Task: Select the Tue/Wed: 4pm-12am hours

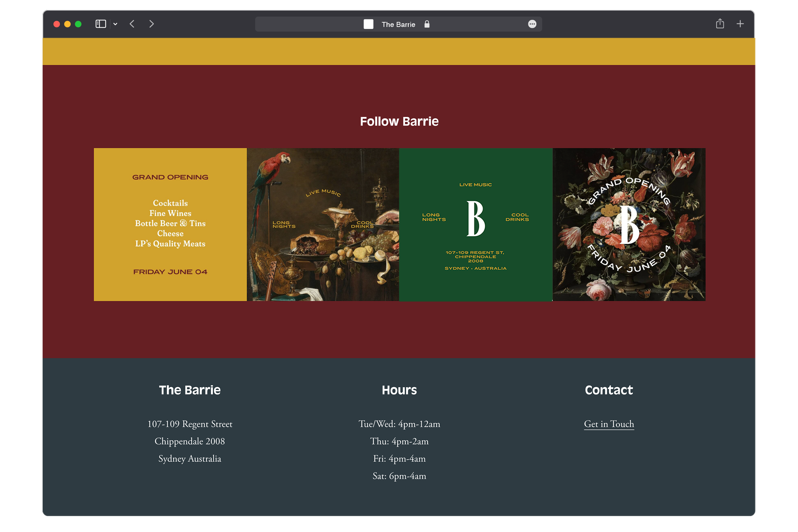Action: [399, 424]
